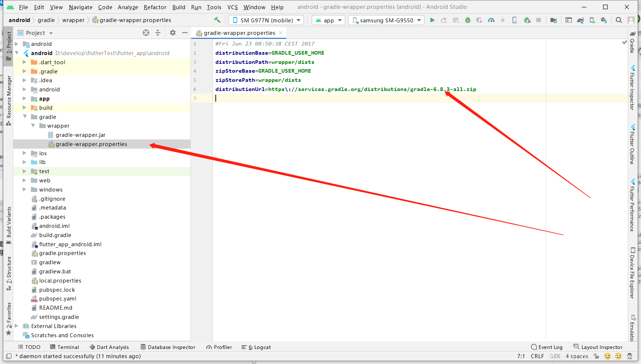Open Gradle side tool window

pyautogui.click(x=632, y=41)
